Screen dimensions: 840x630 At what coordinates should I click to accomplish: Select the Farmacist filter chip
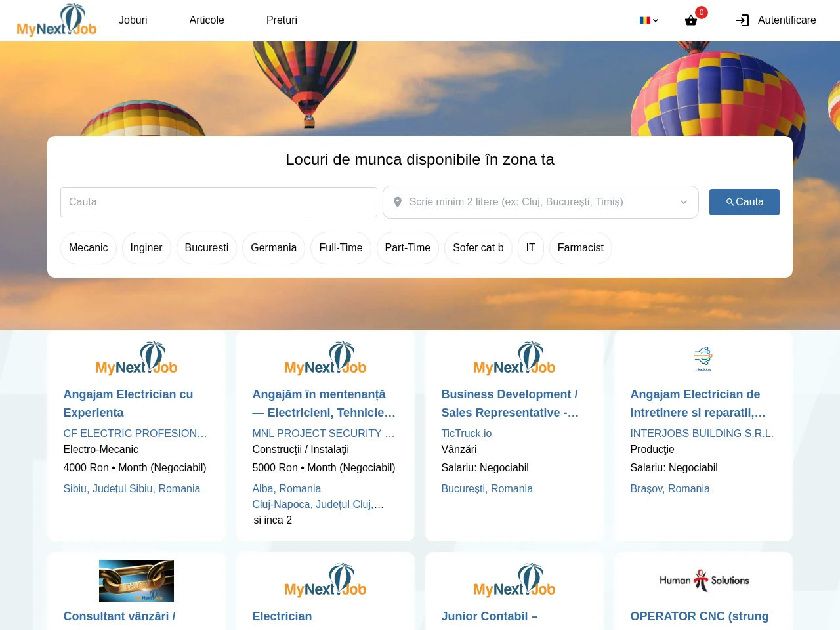point(581,248)
